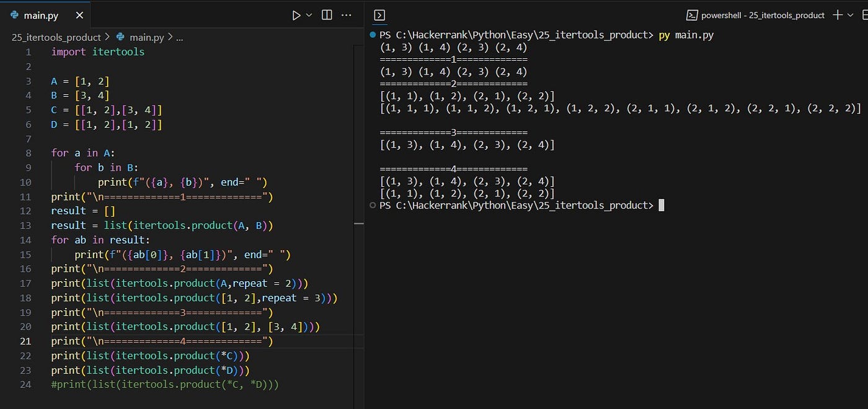
Task: Open the editor More Actions ellipsis menu
Action: pos(346,15)
